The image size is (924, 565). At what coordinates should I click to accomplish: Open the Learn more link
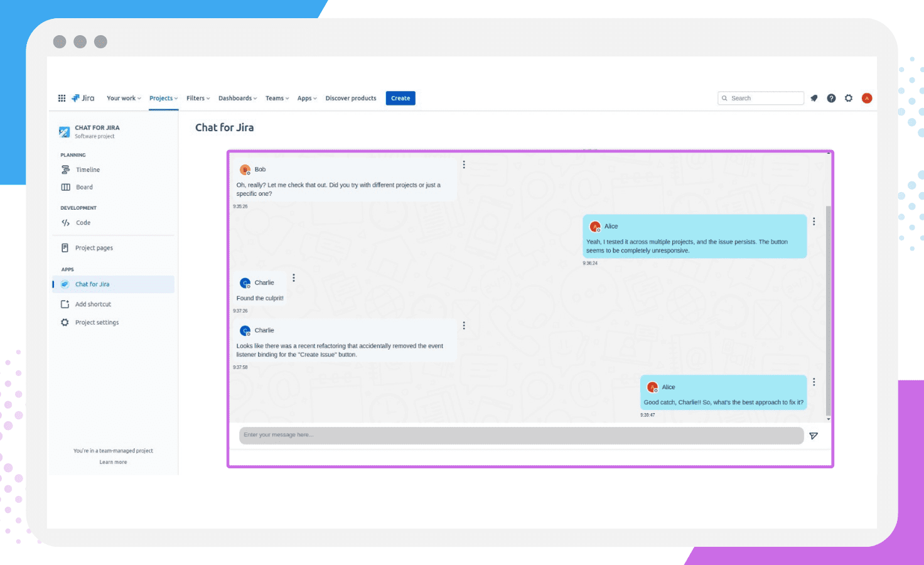(x=113, y=461)
